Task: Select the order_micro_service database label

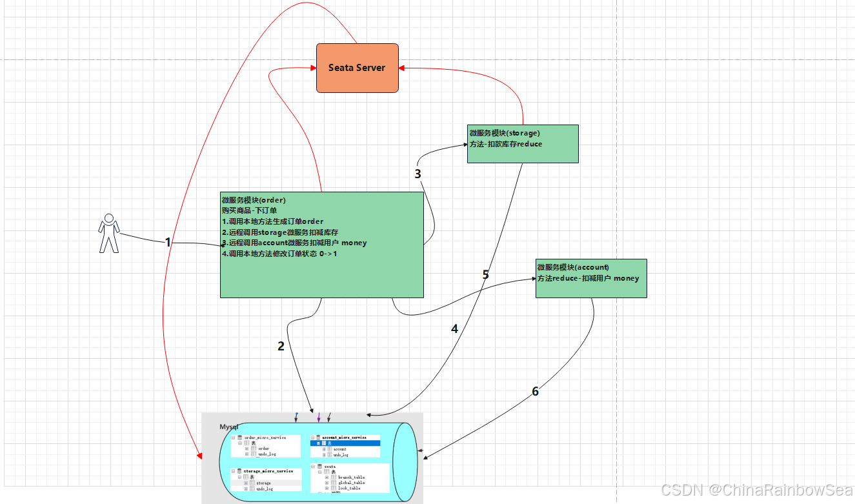Action: [265, 438]
